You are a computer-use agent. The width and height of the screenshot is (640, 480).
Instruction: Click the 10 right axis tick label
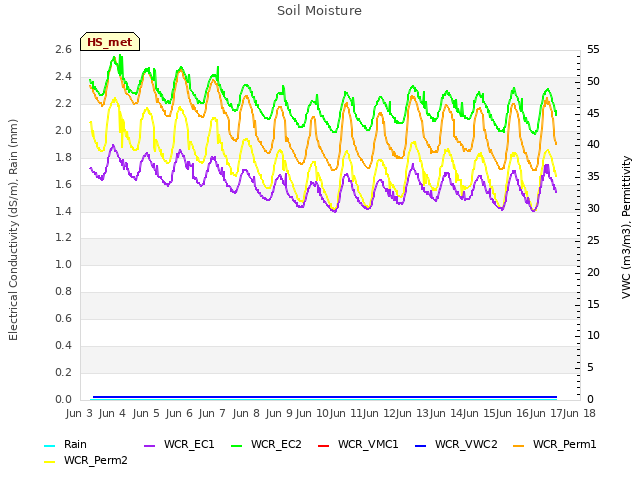pyautogui.click(x=593, y=336)
